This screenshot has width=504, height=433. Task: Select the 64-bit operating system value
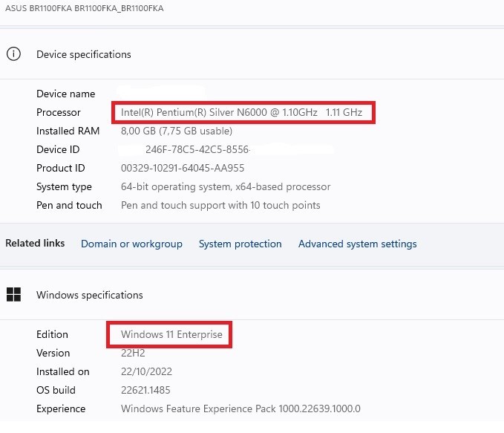[226, 186]
